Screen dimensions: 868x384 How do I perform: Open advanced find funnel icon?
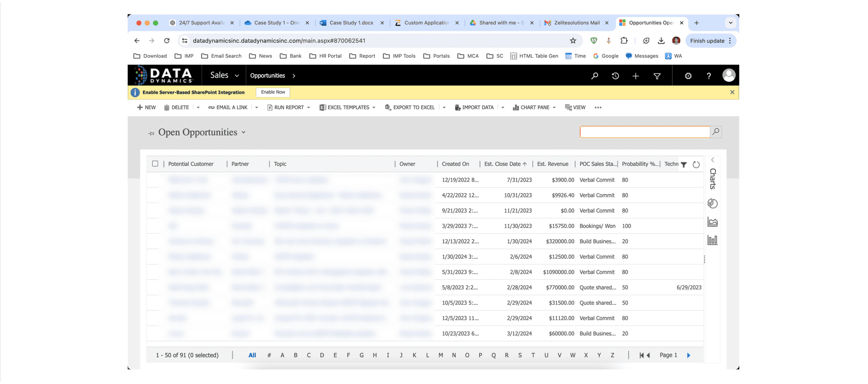657,76
